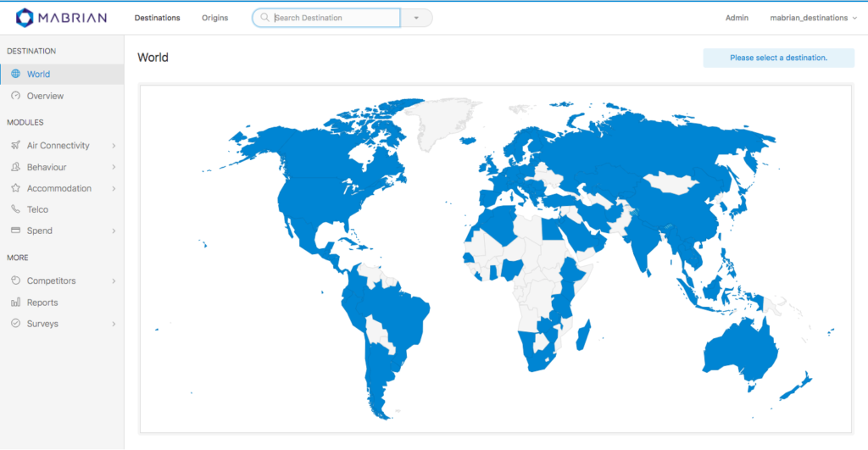The image size is (868, 450).
Task: Click the 'Please select a destination.' notice
Action: tap(778, 58)
